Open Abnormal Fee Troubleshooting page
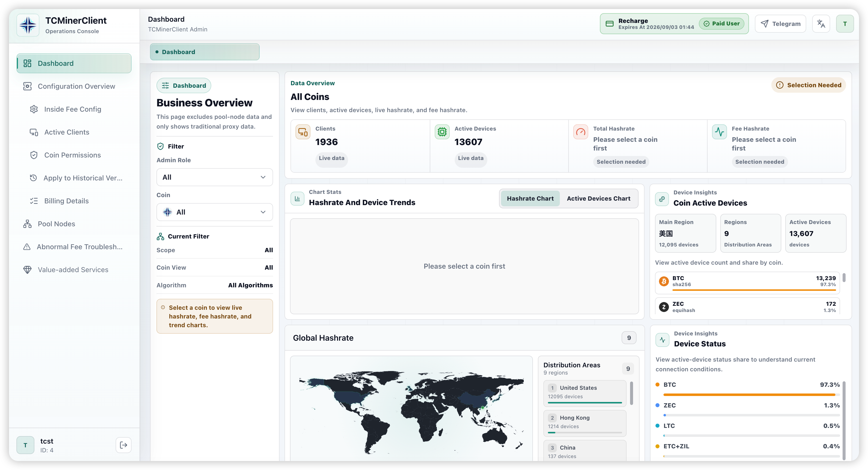868x470 pixels. pos(74,247)
